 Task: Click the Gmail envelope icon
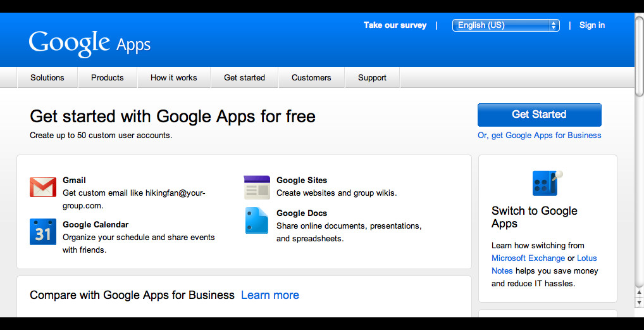pyautogui.click(x=43, y=187)
